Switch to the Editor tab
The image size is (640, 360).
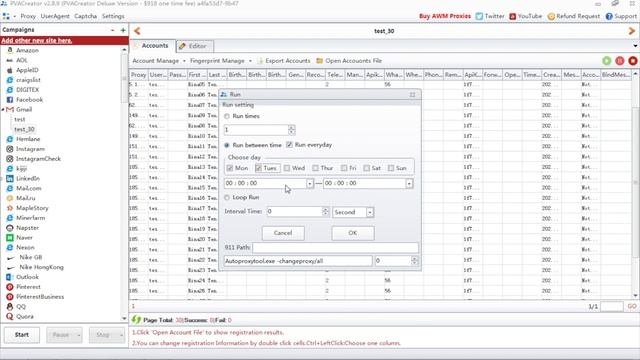point(195,46)
